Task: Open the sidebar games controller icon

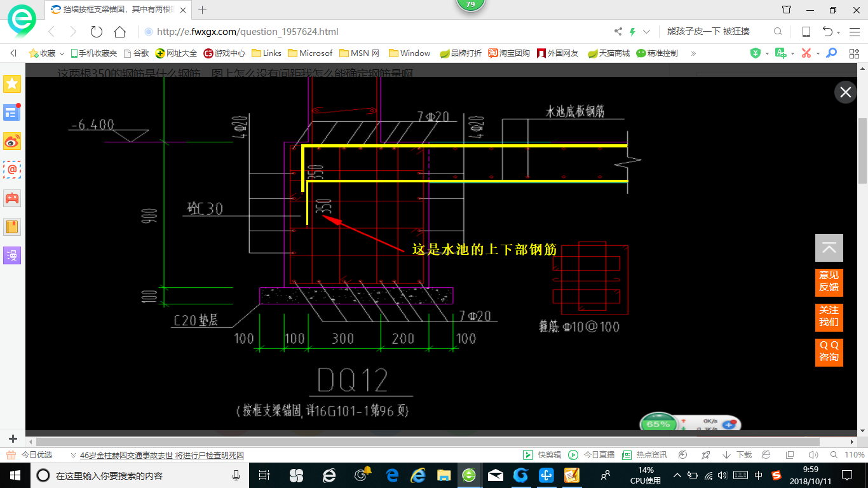Action: coord(12,198)
